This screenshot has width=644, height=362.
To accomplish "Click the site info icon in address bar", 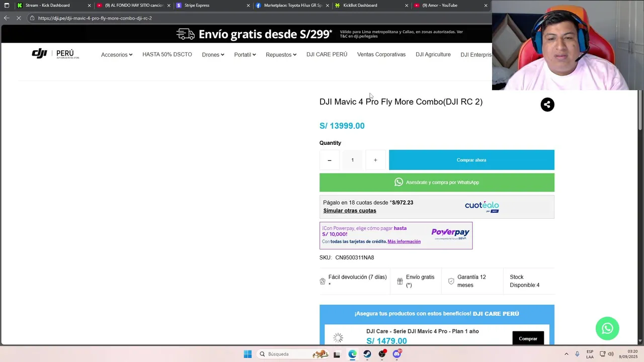I will pos(32,18).
